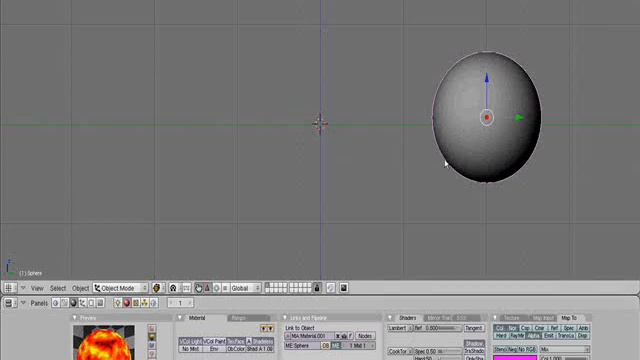The width and height of the screenshot is (640, 360).
Task: Click the green Y-axis manipulator arrow
Action: click(x=519, y=118)
